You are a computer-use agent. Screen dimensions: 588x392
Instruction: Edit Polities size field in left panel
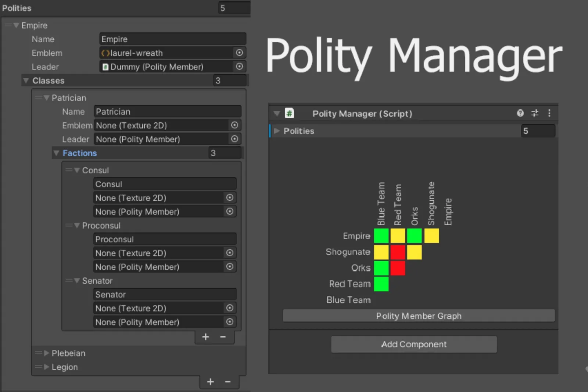click(234, 8)
